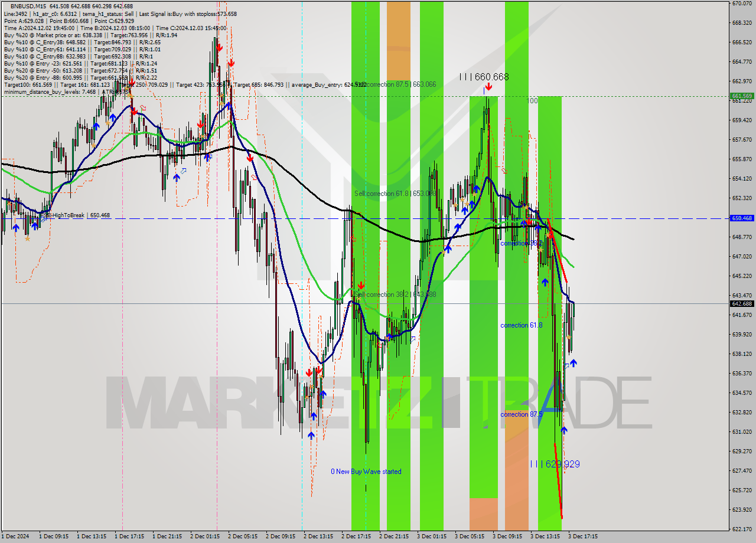Select the blue 'correction 61.8' label
This screenshot has width=756, height=543.
point(521,325)
